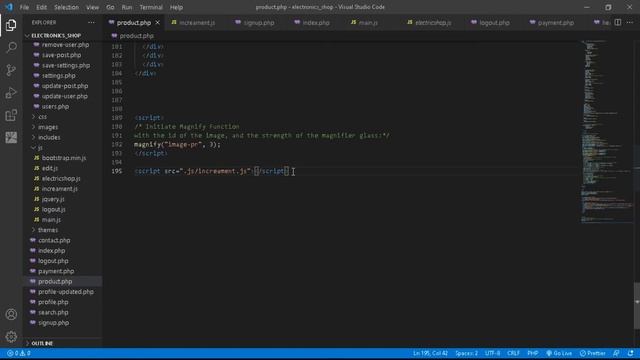Screen dimensions: 640x360
Task: Open remove-user.php in explorer
Action: pyautogui.click(x=65, y=44)
